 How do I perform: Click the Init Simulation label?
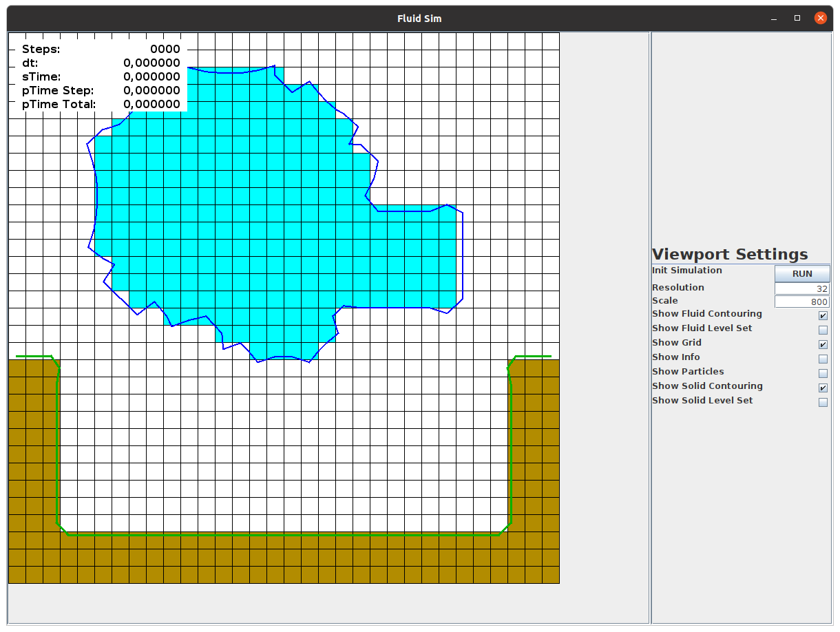click(687, 270)
